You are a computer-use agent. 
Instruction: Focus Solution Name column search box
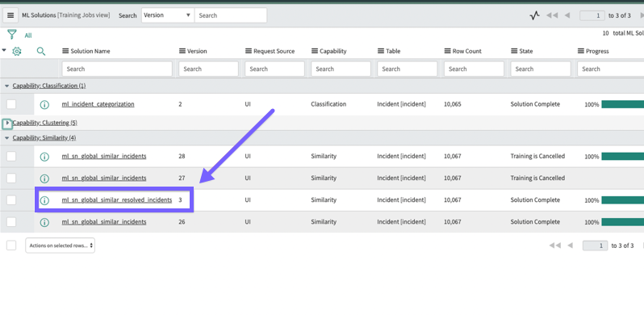point(117,69)
